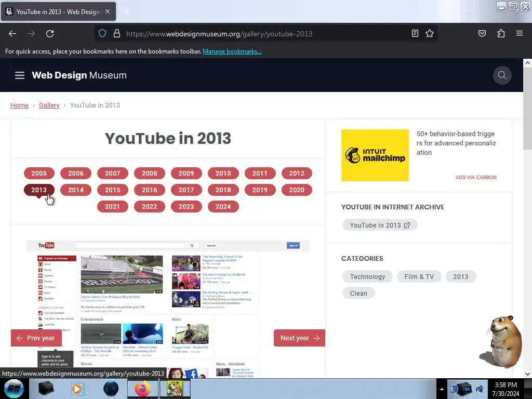Image resolution: width=532 pixels, height=399 pixels.
Task: Open the YouTube 2013 screenshot thumbnail
Action: [168, 309]
